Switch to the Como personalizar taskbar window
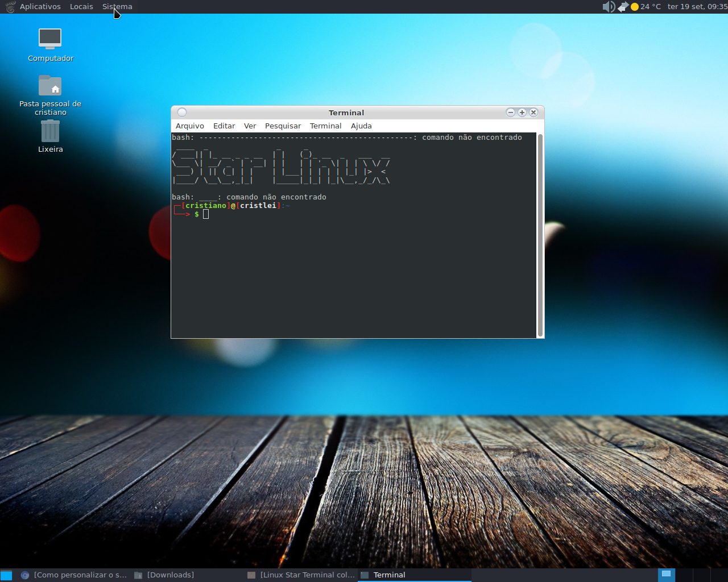Viewport: 728px width, 582px height. 73,575
